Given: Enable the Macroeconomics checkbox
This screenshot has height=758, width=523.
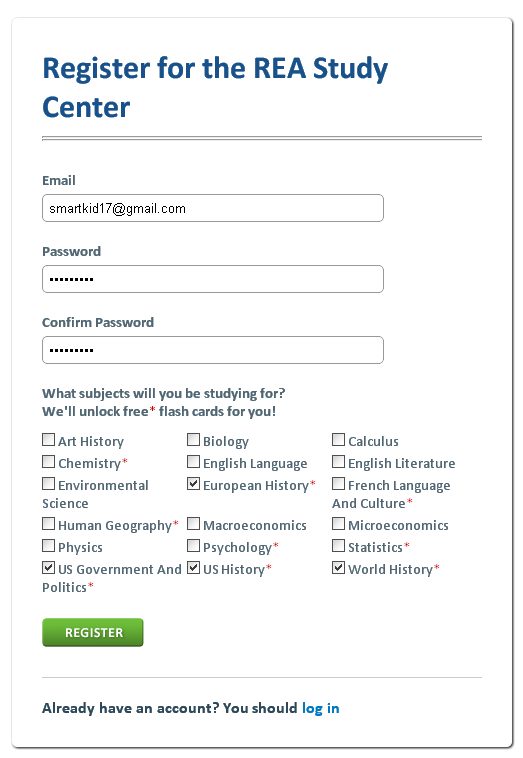Looking at the screenshot, I should pos(193,524).
